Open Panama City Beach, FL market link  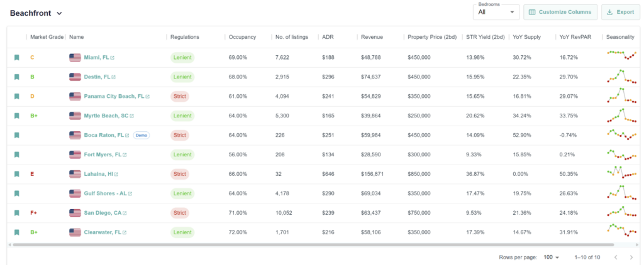coord(114,97)
